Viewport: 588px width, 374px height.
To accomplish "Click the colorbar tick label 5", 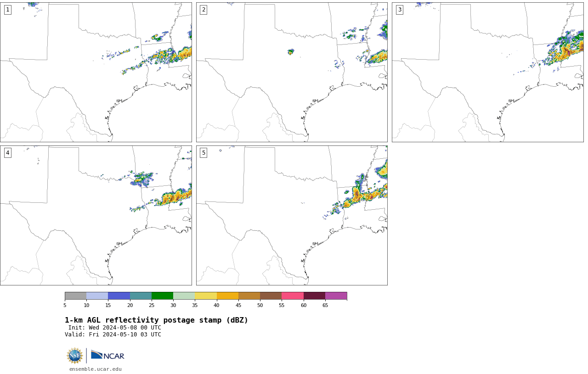I will (65, 305).
